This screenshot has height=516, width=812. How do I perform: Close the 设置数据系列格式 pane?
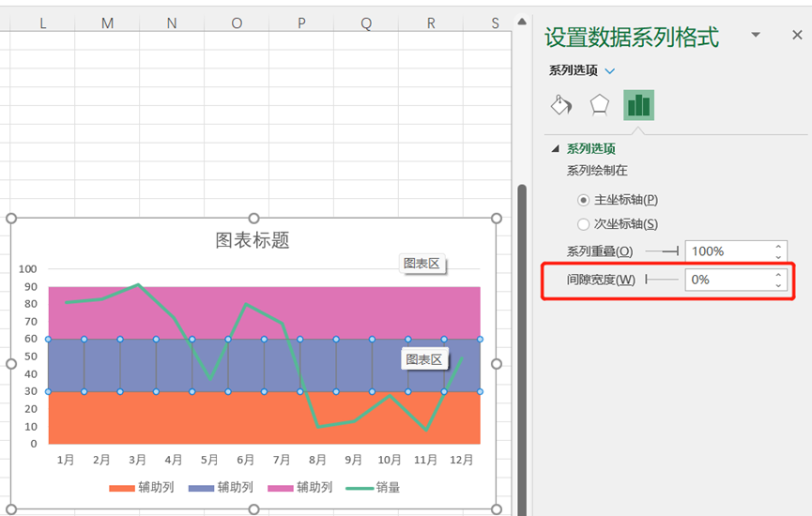coord(797,35)
